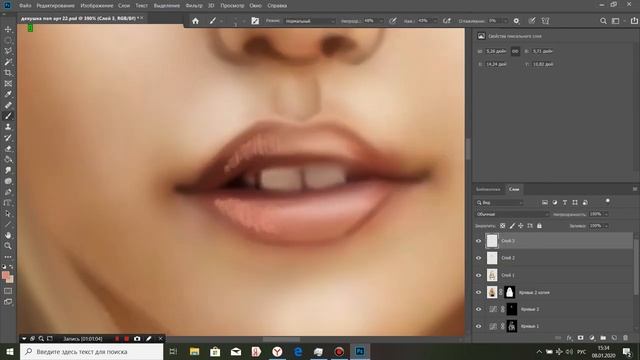640x360 pixels.
Task: Toggle lock all padlock icon
Action: point(539,226)
